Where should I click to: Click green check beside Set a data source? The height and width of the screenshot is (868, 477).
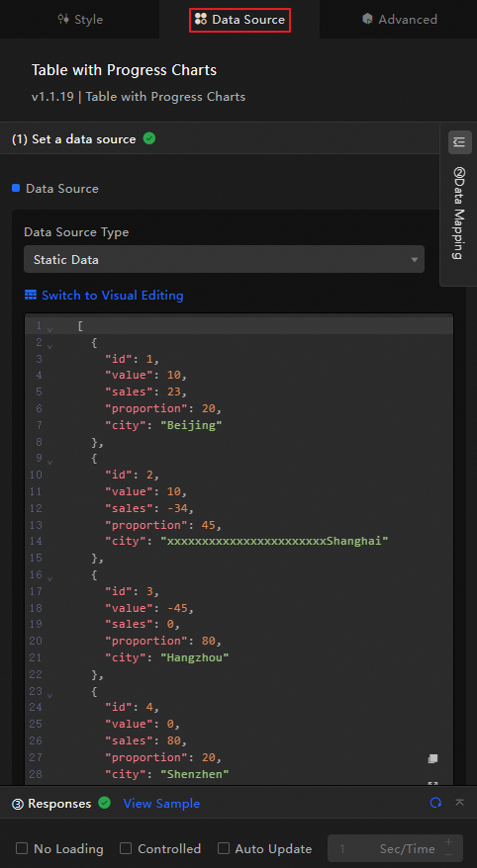coord(149,138)
